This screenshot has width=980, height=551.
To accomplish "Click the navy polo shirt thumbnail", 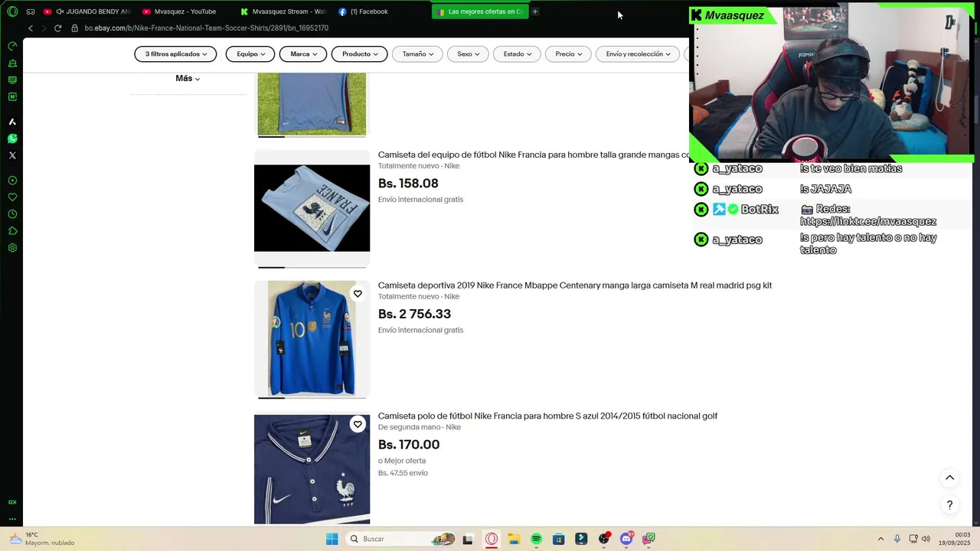I will point(312,469).
